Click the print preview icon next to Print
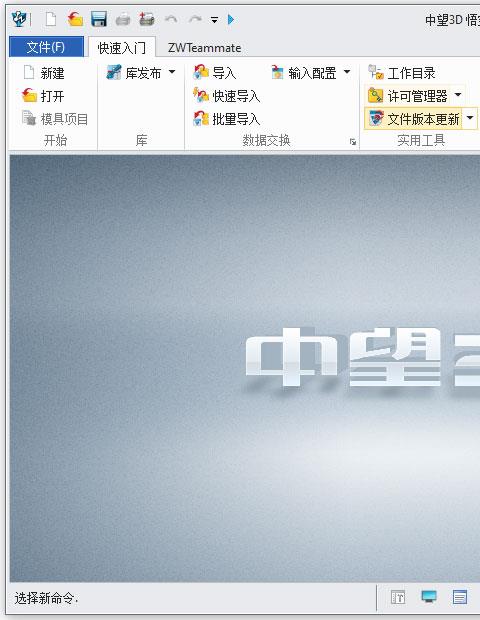Viewport: 480px width, 620px height. click(147, 19)
